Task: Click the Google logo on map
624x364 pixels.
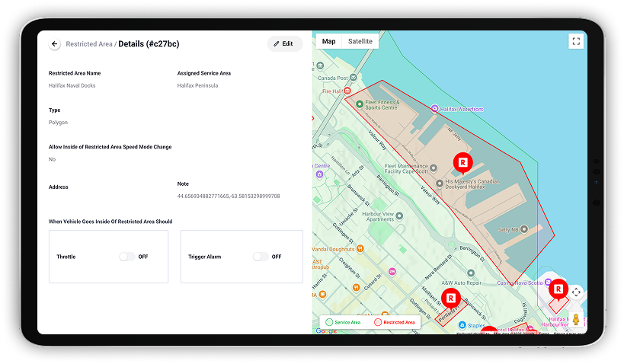Action: click(x=326, y=330)
